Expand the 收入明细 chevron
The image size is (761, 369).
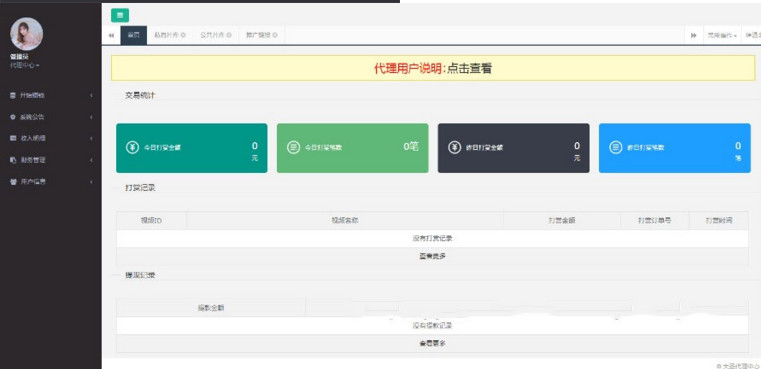click(x=92, y=138)
